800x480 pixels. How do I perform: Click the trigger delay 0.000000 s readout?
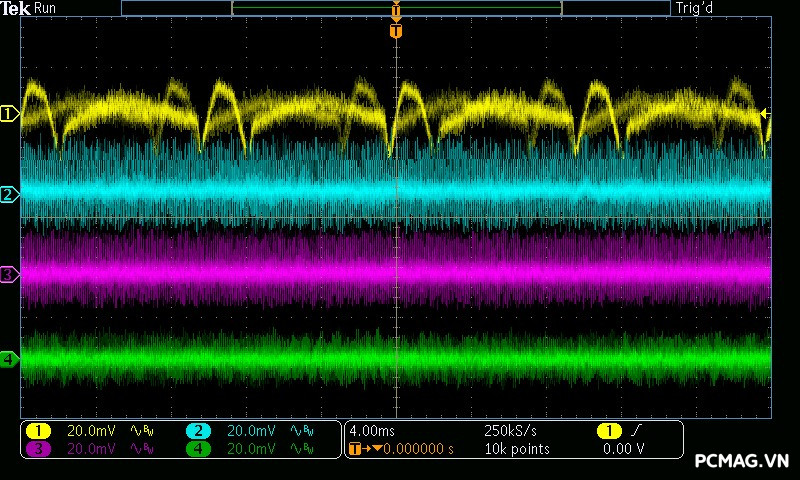tap(410, 449)
